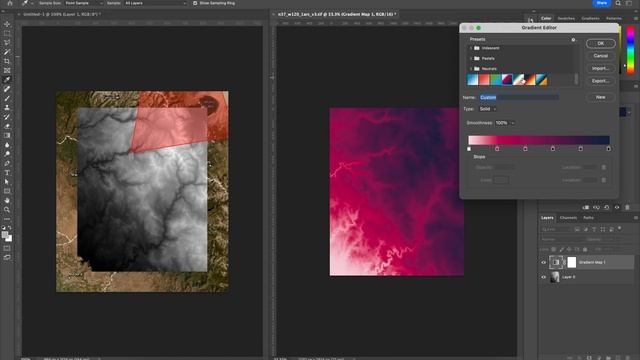
Task: Select the Clone Stamp tool
Action: (7, 107)
